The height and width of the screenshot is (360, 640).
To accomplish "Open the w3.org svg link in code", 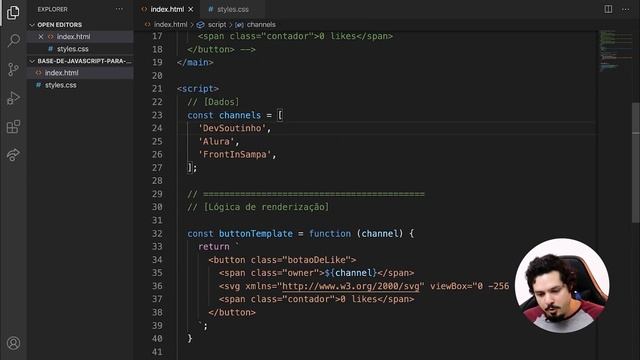I will pyautogui.click(x=351, y=286).
